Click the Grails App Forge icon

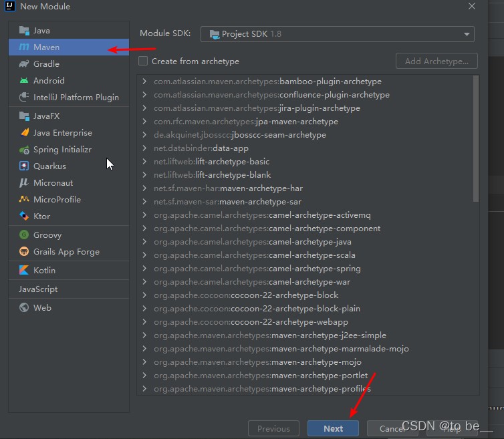pyautogui.click(x=24, y=252)
